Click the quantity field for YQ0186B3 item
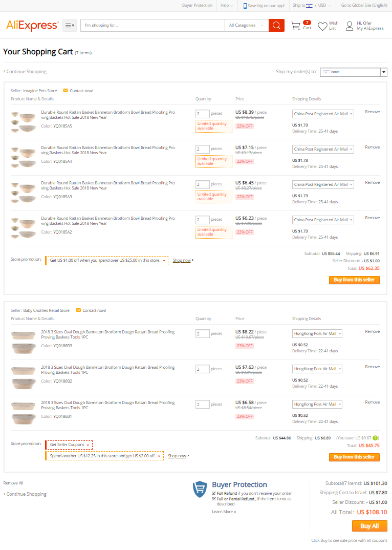This screenshot has height=550, width=392. pos(202,333)
